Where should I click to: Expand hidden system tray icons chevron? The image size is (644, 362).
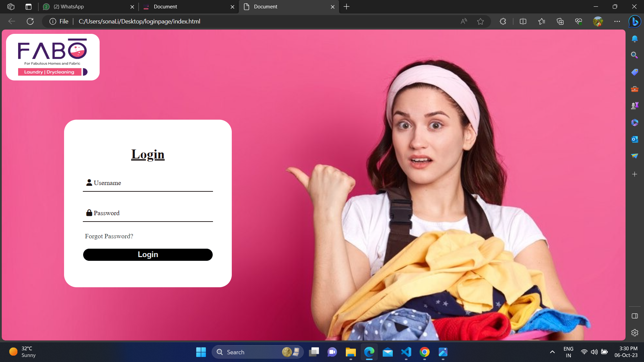(x=552, y=352)
